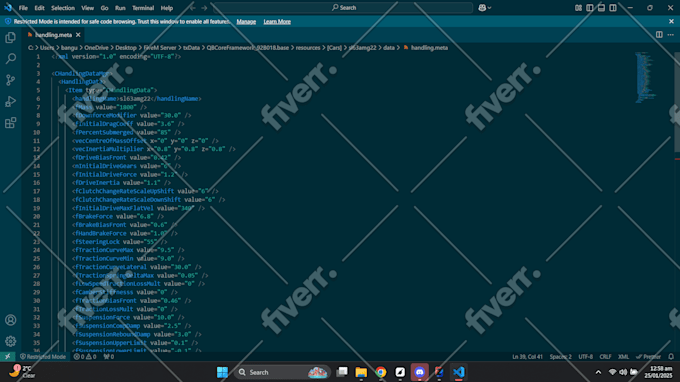Click the Manage link in Restricted Mode banner
Viewport: 680px width, 382px height.
click(x=246, y=22)
